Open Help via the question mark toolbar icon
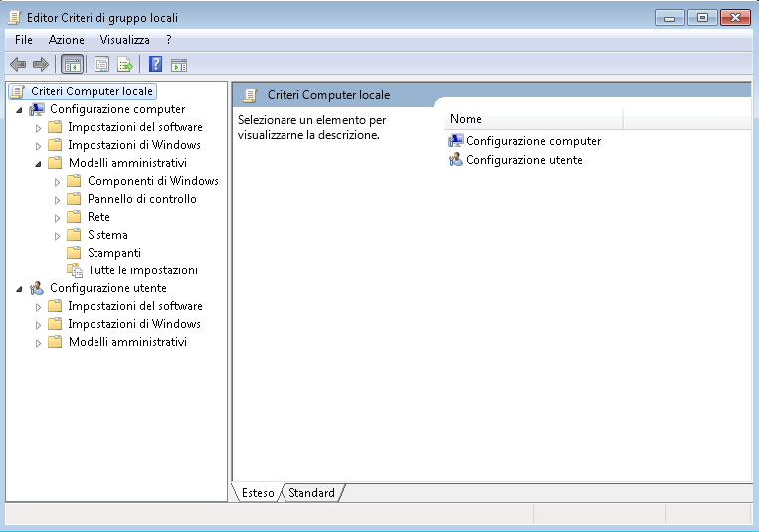 [x=155, y=64]
